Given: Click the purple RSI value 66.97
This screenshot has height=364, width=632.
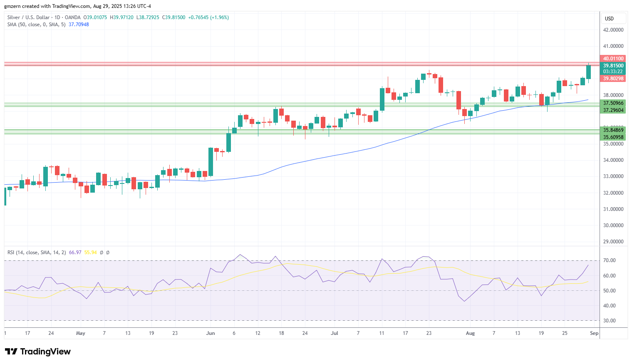Looking at the screenshot, I should pos(75,253).
